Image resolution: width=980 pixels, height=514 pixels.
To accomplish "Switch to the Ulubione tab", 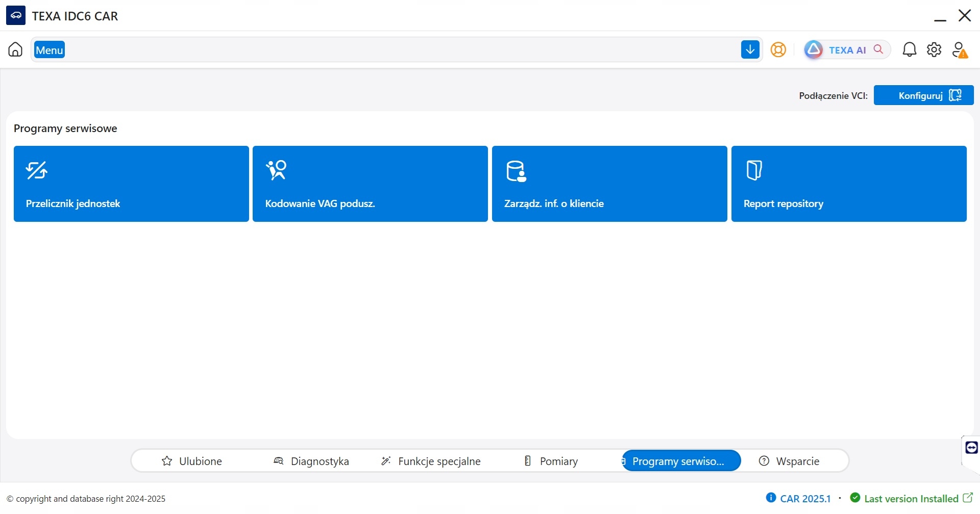I will pyautogui.click(x=191, y=461).
